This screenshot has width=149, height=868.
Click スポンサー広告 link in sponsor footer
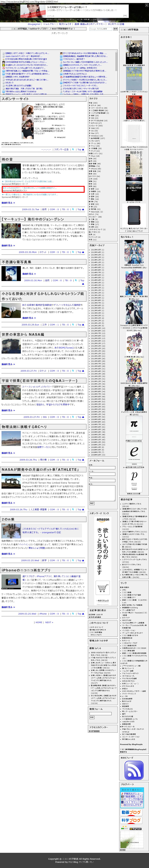click(61, 149)
